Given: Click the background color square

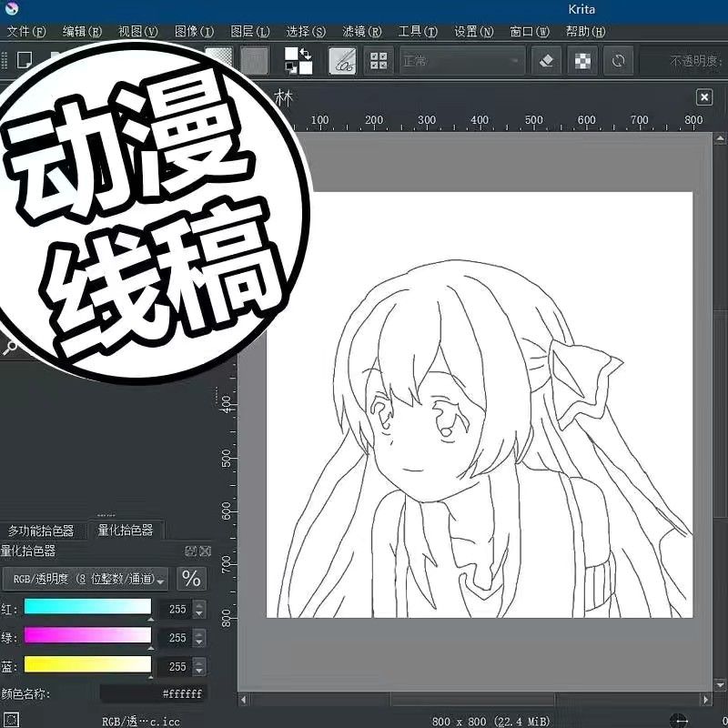Looking at the screenshot, I should pos(306,67).
